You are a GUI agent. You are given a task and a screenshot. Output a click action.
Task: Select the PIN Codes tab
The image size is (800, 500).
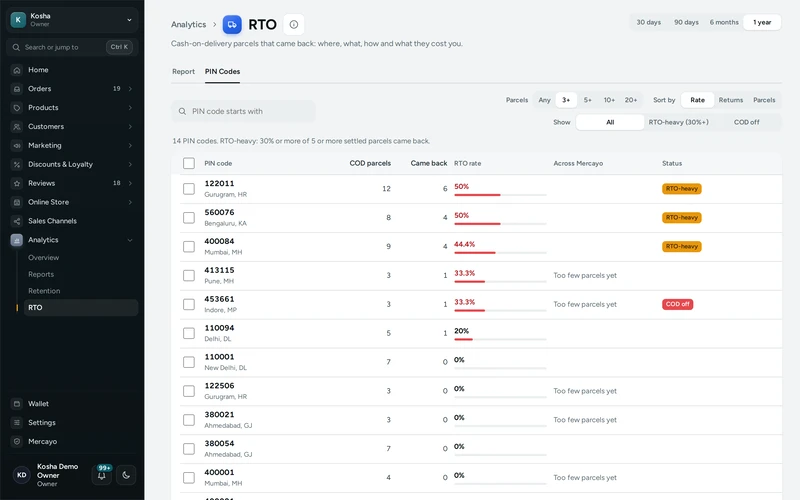tap(222, 71)
